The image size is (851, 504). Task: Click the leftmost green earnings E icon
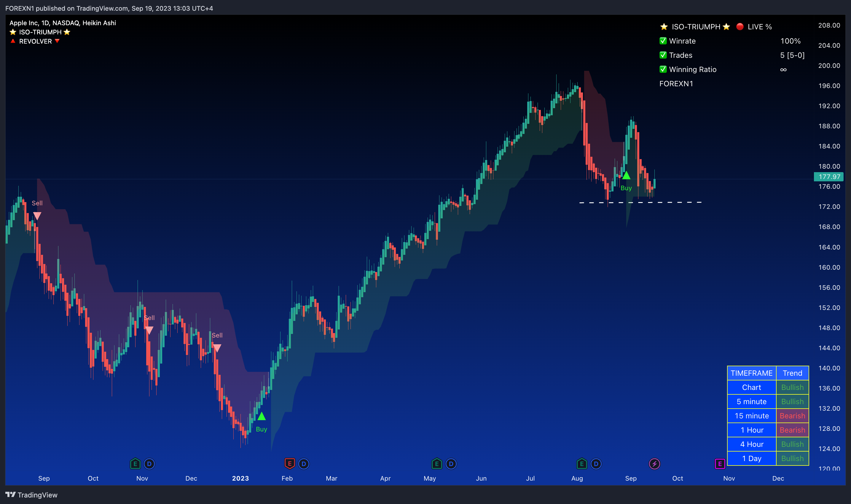(x=135, y=464)
